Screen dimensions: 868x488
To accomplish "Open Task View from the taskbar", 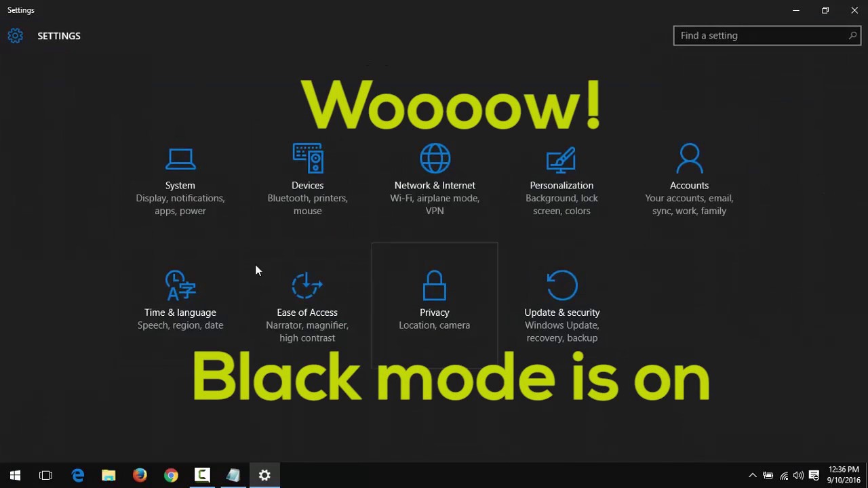I will click(x=45, y=475).
